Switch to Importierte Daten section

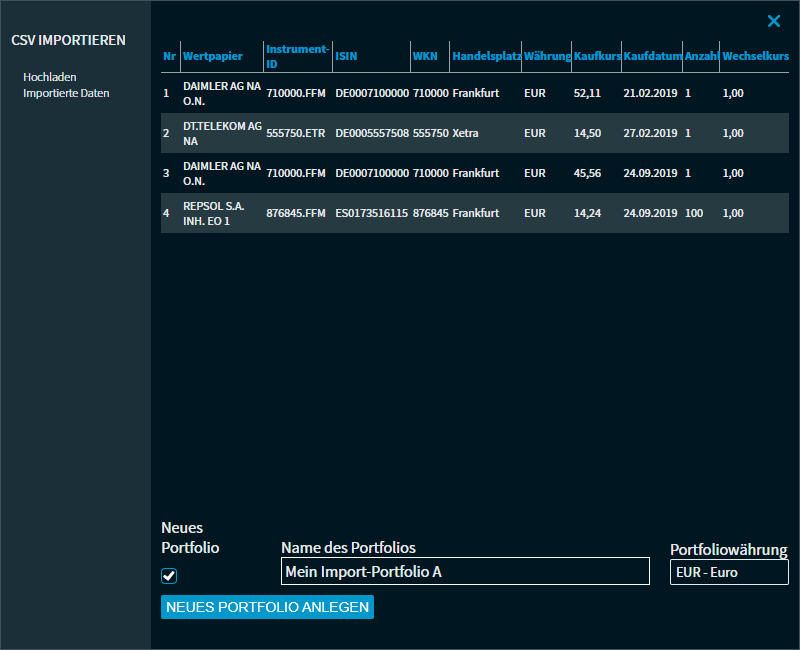(x=66, y=93)
